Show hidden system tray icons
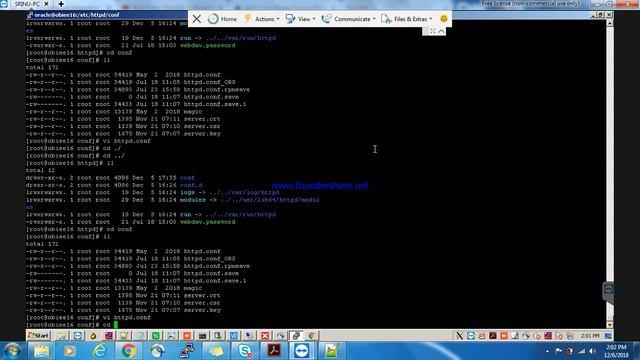 (547, 351)
